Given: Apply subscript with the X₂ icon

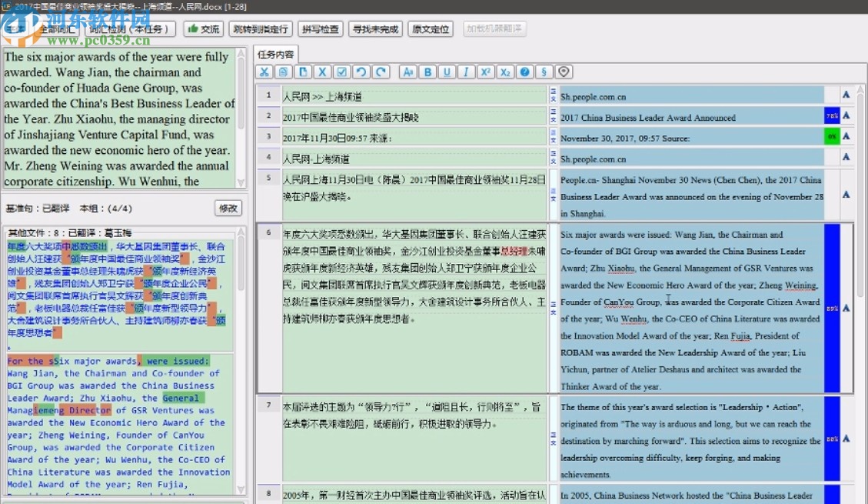Looking at the screenshot, I should click(504, 72).
